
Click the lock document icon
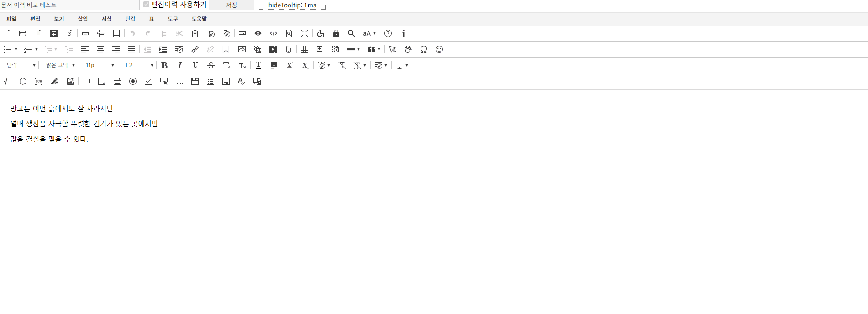(336, 33)
